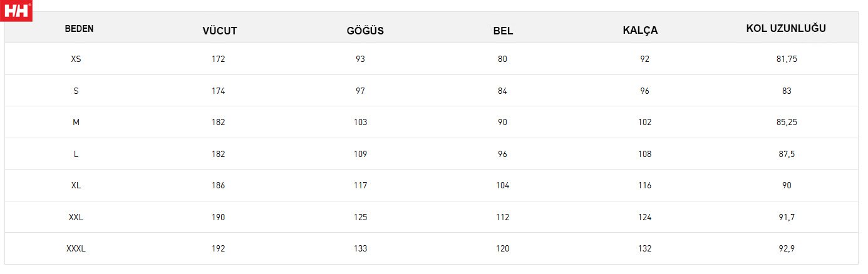Image resolution: width=868 pixels, height=274 pixels.
Task: Click the KALÇA column header
Action: 640,31
